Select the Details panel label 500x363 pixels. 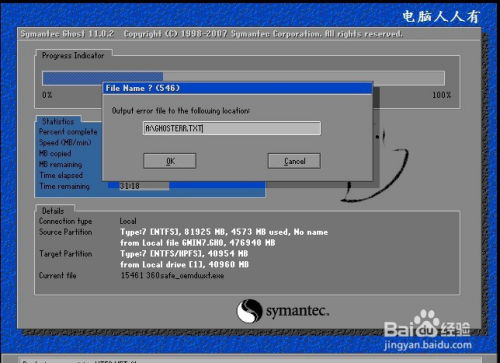(53, 211)
